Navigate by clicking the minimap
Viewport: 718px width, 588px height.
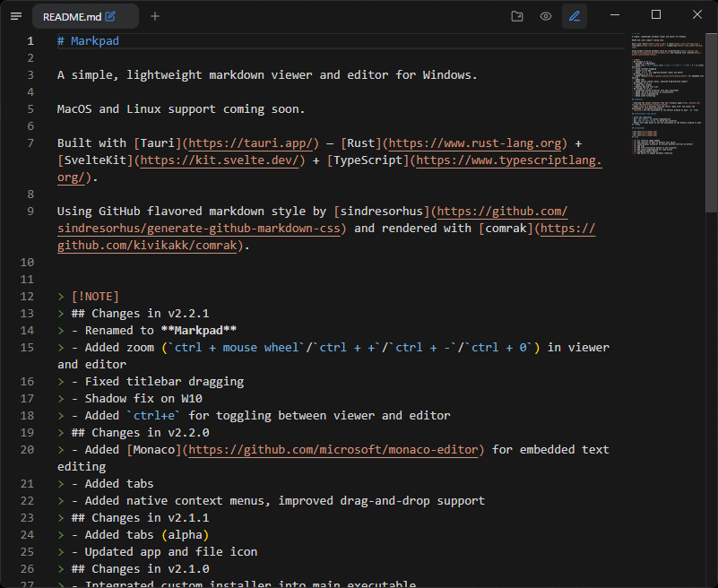[665, 90]
